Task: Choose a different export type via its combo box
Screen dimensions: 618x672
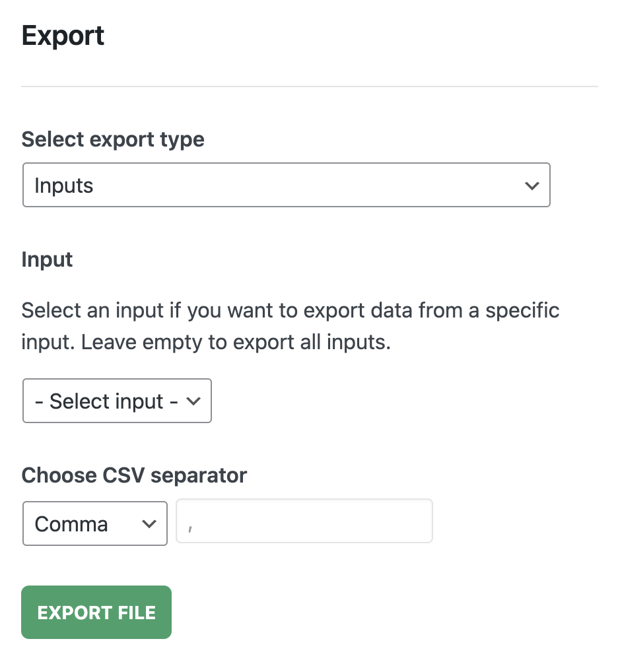Action: (x=287, y=185)
